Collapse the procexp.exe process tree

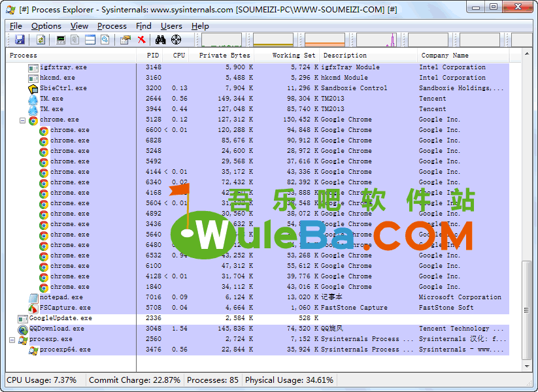pyautogui.click(x=12, y=340)
